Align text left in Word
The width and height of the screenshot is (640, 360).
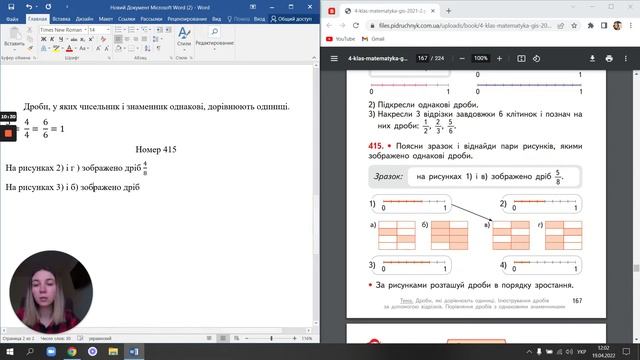point(118,39)
